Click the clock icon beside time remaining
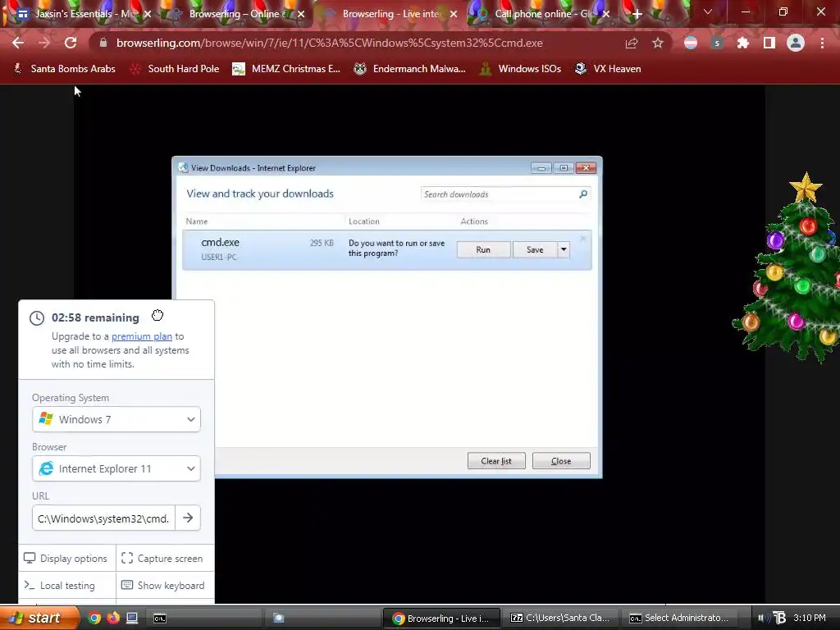The image size is (840, 630). click(x=36, y=318)
